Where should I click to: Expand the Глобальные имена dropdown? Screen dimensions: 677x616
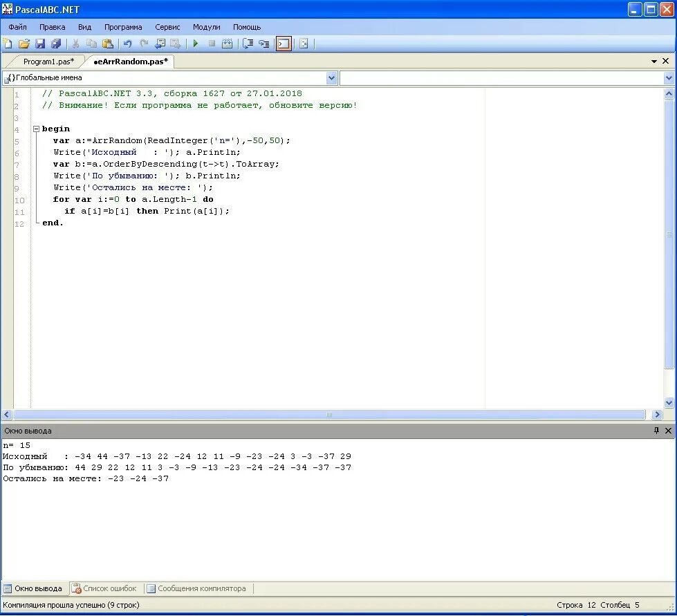click(332, 78)
